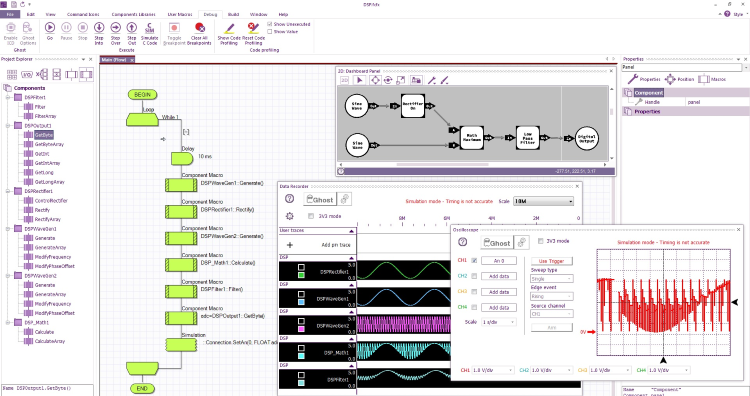Open the oscilloscope 1 s/div scale dropdown

(x=499, y=322)
